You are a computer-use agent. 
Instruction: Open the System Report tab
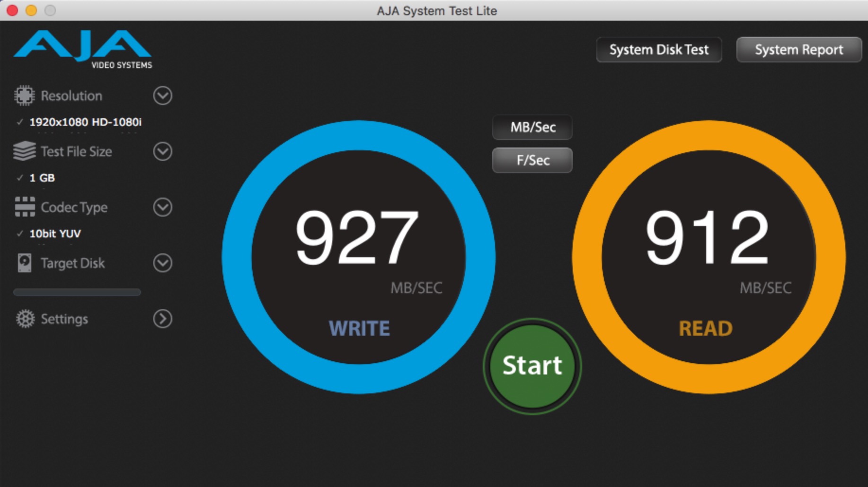coord(799,50)
